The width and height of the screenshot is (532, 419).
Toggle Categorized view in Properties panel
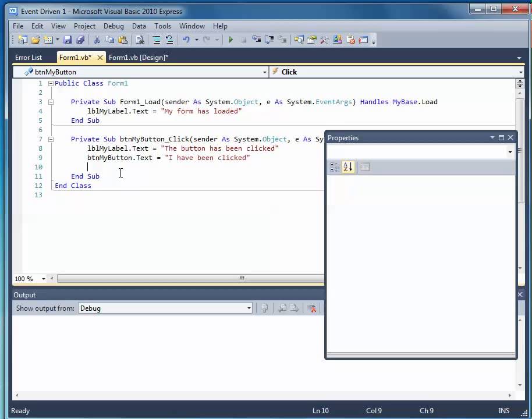(334, 167)
